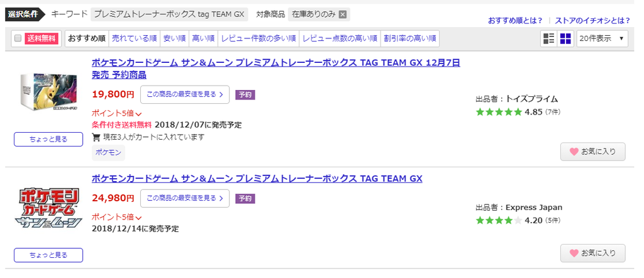Click ちょっと見る under the Pokémon card game logo image

[48, 255]
